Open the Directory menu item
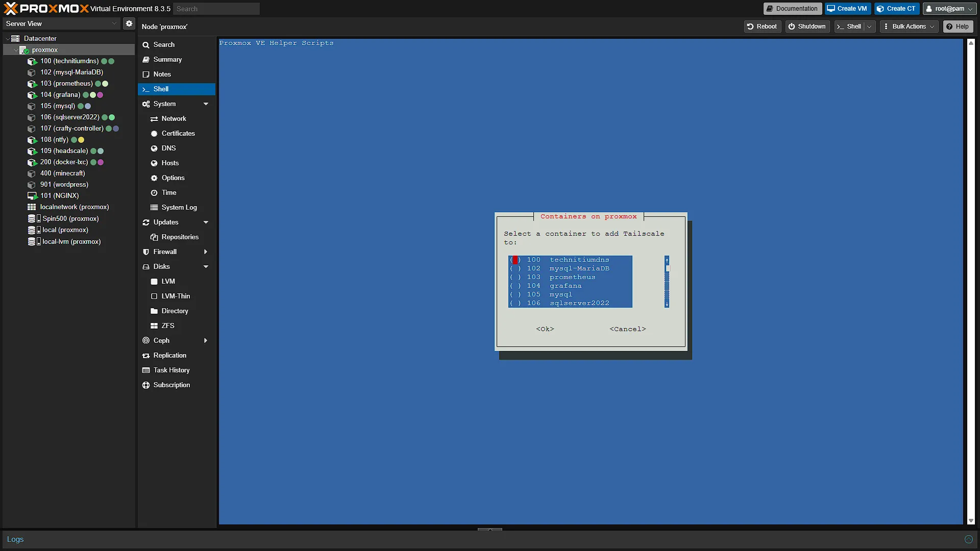 [x=177, y=311]
